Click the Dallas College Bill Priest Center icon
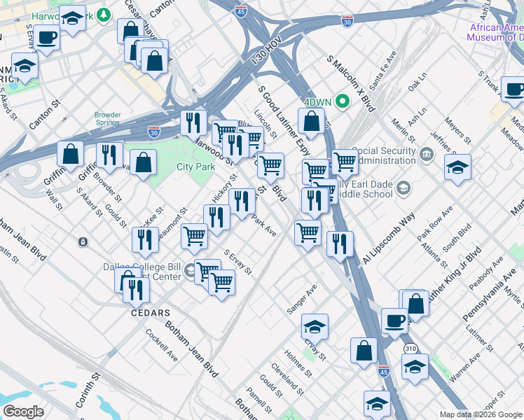Screen dimensions: 524x420 coord(191,271)
